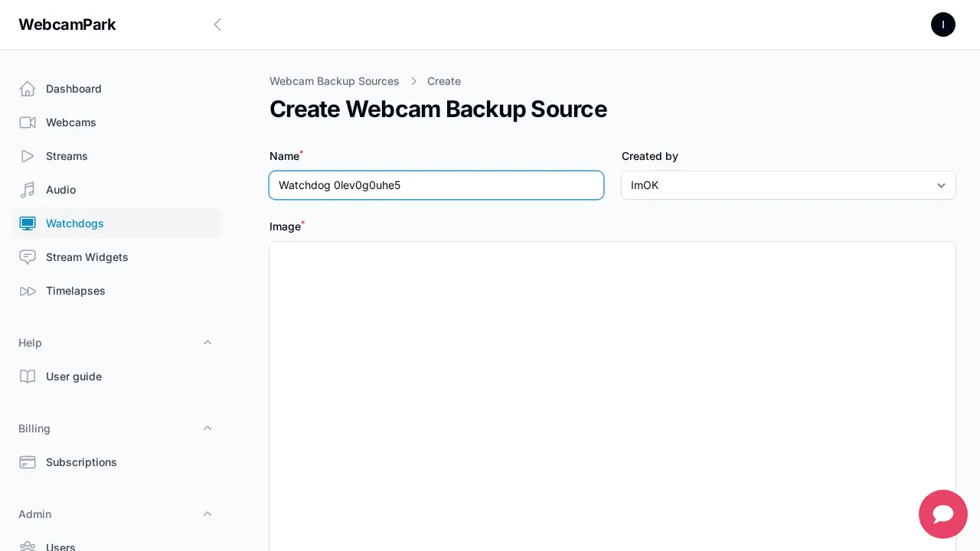Open the chat support bubble
Viewport: 980px width, 551px height.
tap(943, 514)
